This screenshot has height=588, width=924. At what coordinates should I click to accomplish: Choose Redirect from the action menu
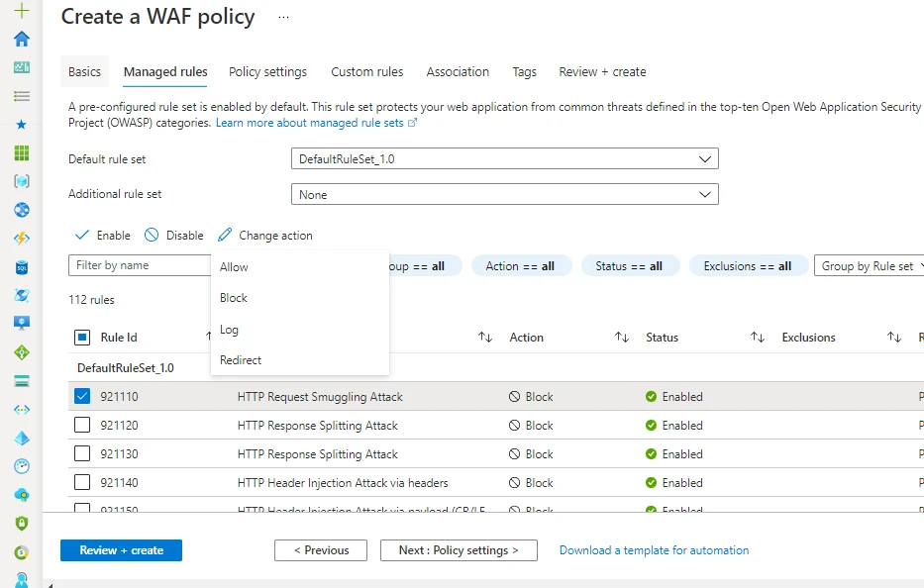pyautogui.click(x=241, y=360)
